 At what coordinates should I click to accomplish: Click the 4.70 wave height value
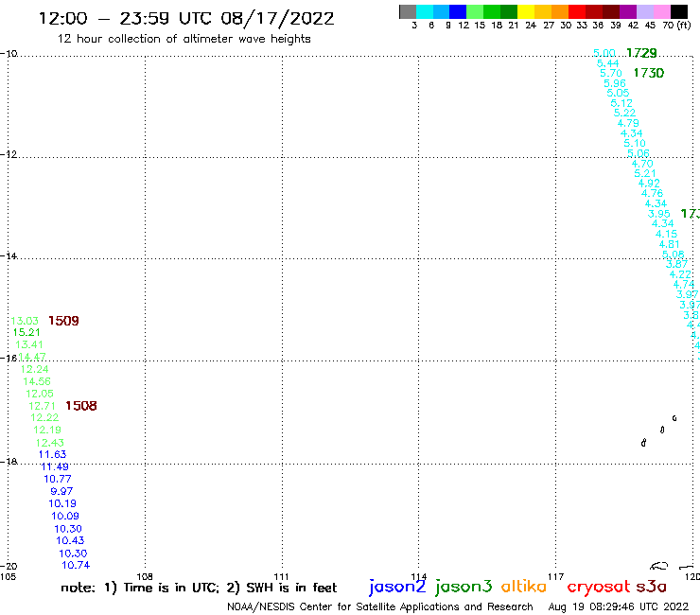pyautogui.click(x=642, y=164)
